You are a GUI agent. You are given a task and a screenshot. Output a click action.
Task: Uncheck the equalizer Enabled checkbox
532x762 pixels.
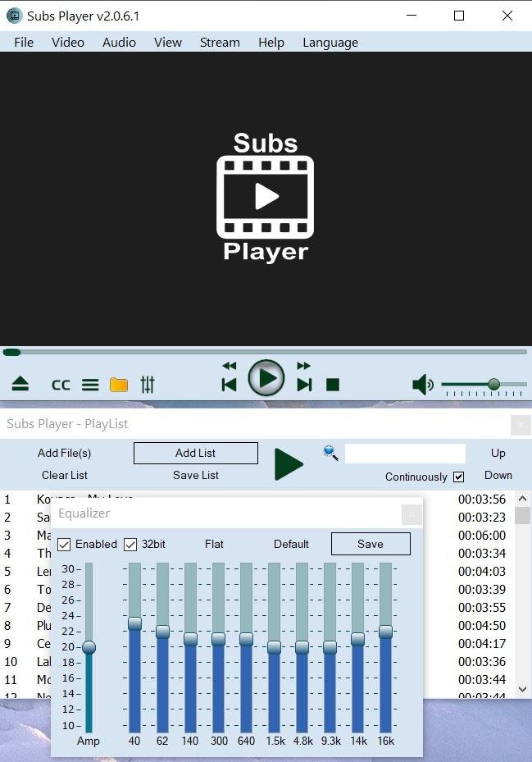(64, 545)
